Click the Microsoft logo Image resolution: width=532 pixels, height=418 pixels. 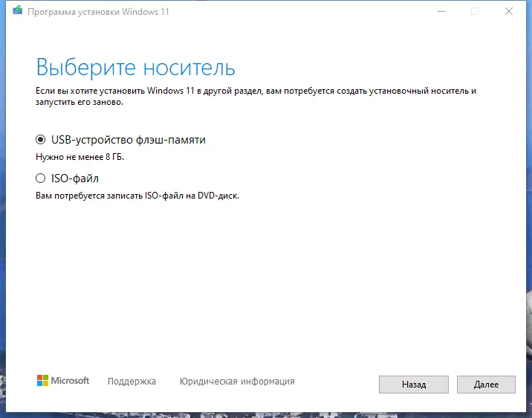63,381
